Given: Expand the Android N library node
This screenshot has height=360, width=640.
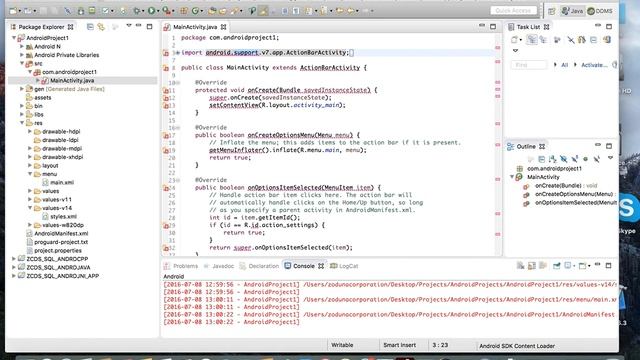Looking at the screenshot, I should [x=22, y=47].
